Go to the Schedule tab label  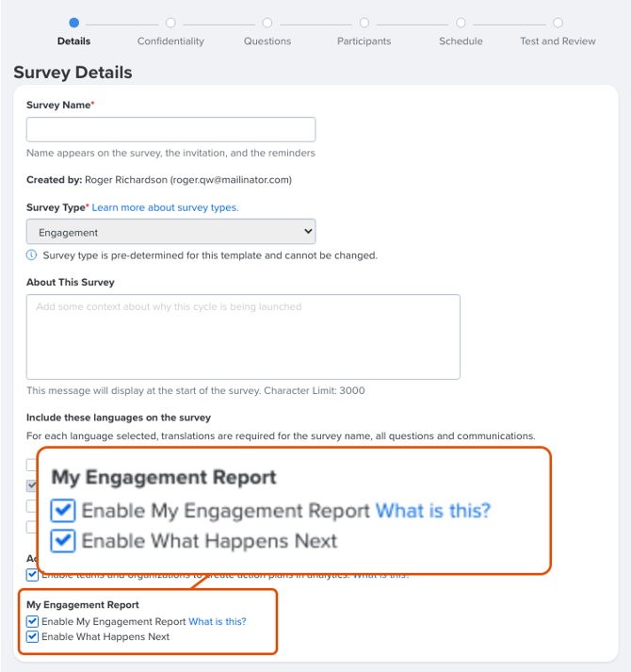[x=461, y=41]
